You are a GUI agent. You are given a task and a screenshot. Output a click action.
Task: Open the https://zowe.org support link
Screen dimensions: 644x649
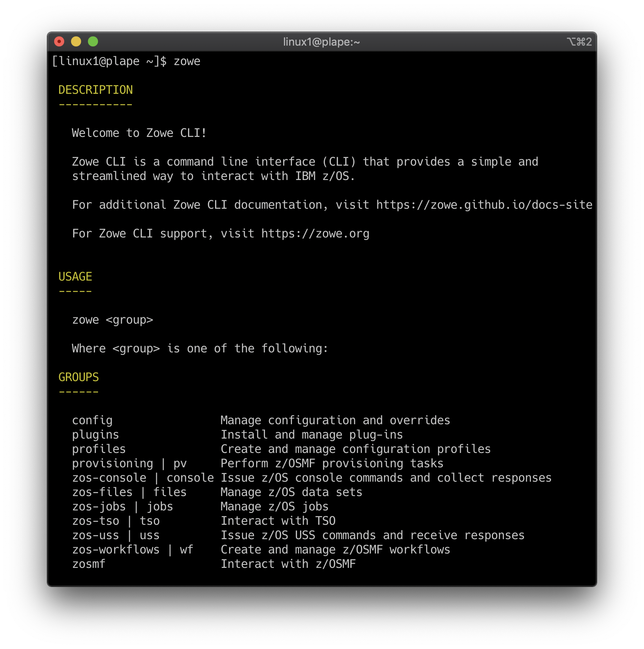314,233
